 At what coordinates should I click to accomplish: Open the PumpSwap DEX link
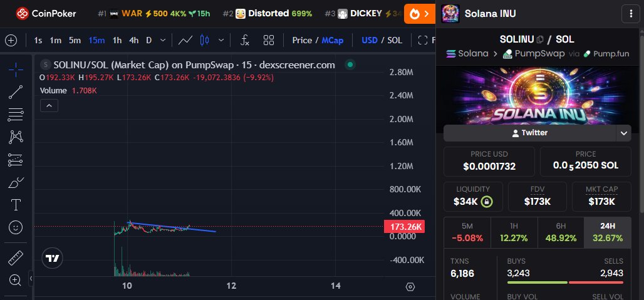coord(534,53)
